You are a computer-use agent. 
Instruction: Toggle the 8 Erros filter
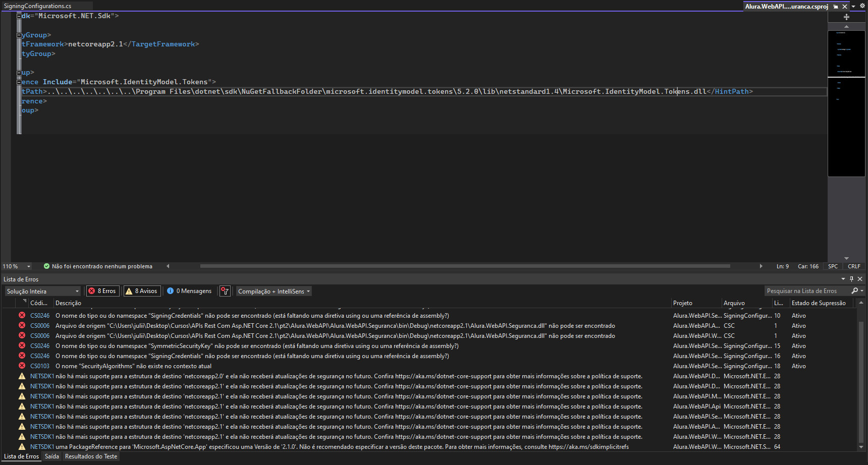point(103,291)
